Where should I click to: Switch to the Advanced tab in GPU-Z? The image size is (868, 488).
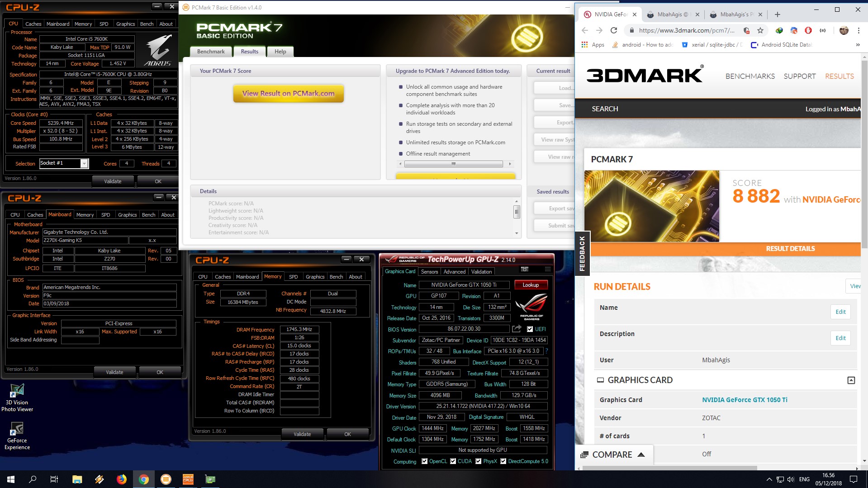click(x=455, y=271)
